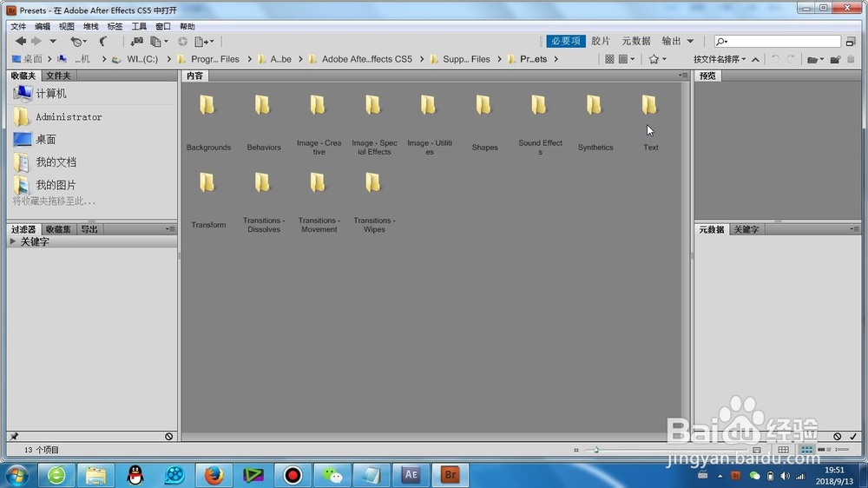The height and width of the screenshot is (488, 868).
Task: Select the 必要项 workspace
Action: pos(565,41)
